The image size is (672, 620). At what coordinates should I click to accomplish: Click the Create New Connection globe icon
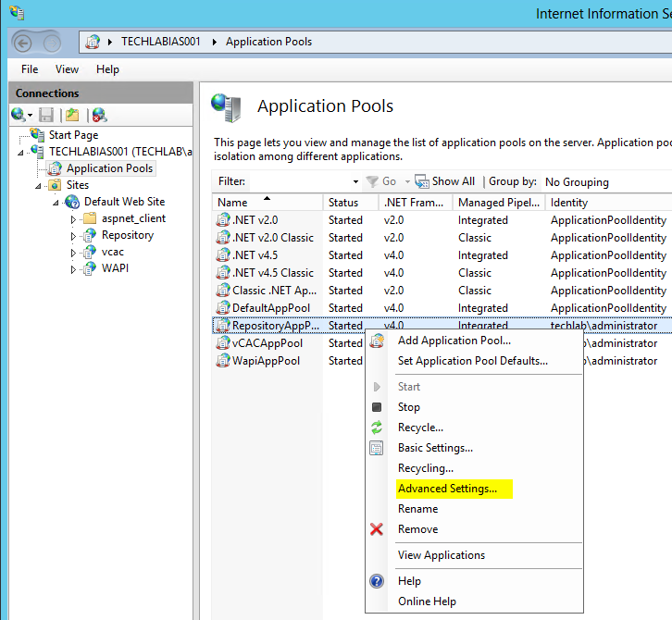pyautogui.click(x=18, y=115)
